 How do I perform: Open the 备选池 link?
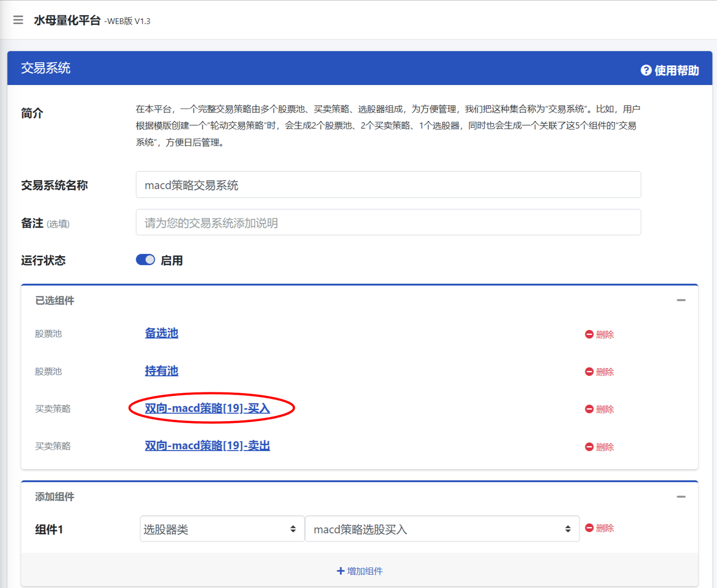[x=162, y=333]
